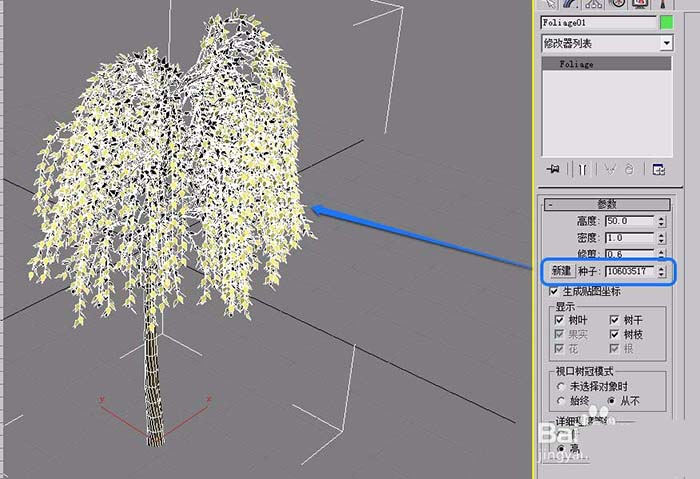Select 高 level-of-detail radio
The width and height of the screenshot is (700, 479).
561,448
